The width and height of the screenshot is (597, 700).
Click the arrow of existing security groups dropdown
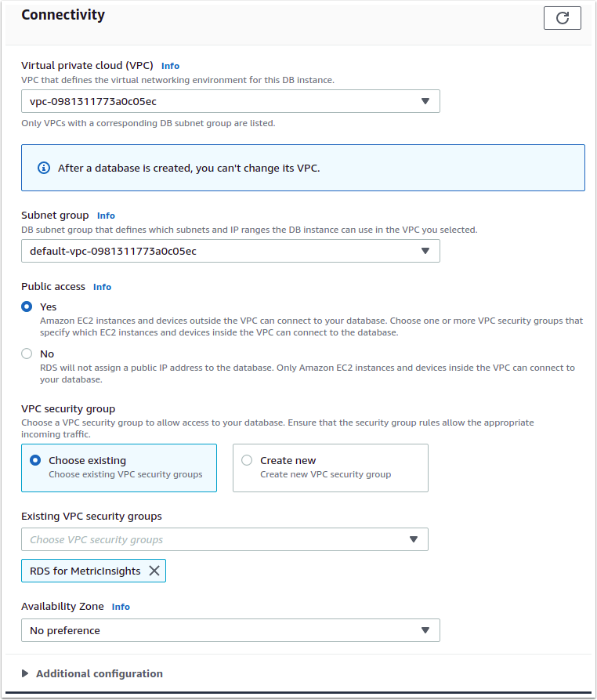click(414, 539)
